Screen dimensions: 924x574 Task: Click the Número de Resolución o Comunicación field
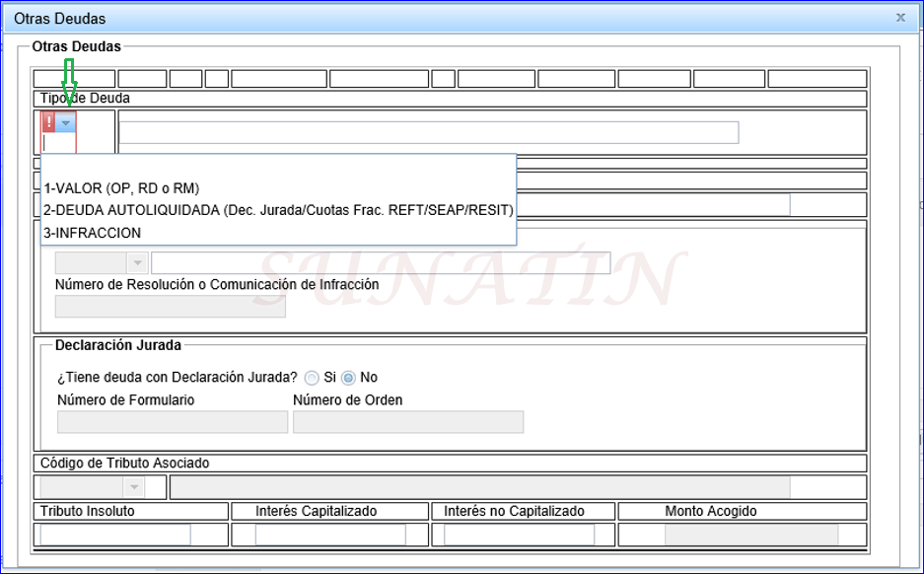point(169,306)
